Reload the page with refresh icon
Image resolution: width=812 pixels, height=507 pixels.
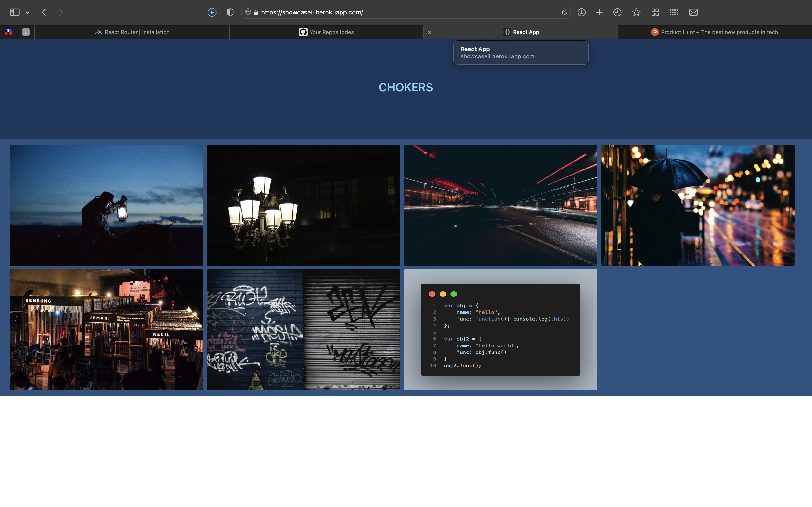click(x=564, y=12)
